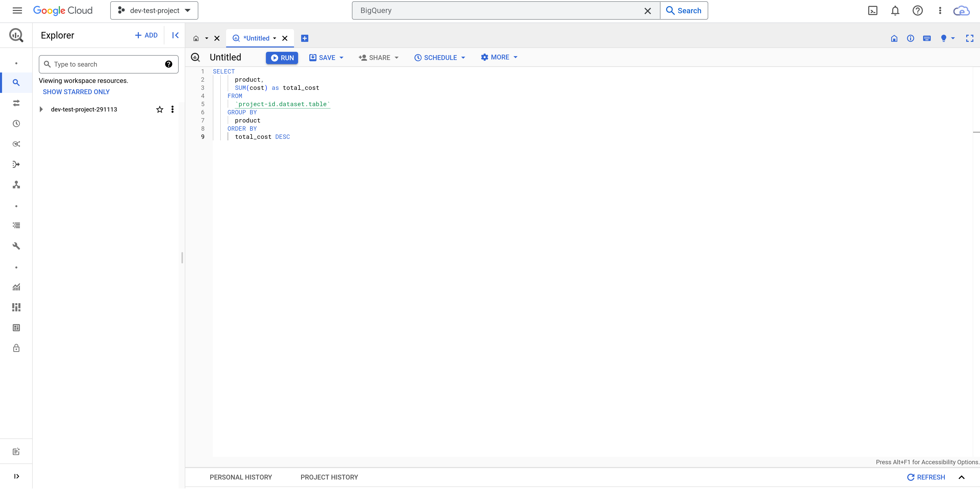The width and height of the screenshot is (980, 490).
Task: Click the home navigation icon
Action: click(196, 38)
